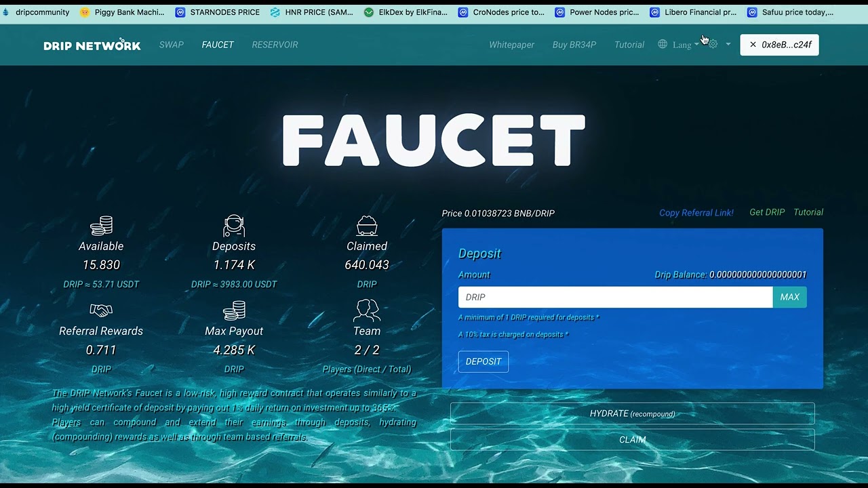The width and height of the screenshot is (868, 488).
Task: Click the Team people icon
Action: tap(367, 310)
